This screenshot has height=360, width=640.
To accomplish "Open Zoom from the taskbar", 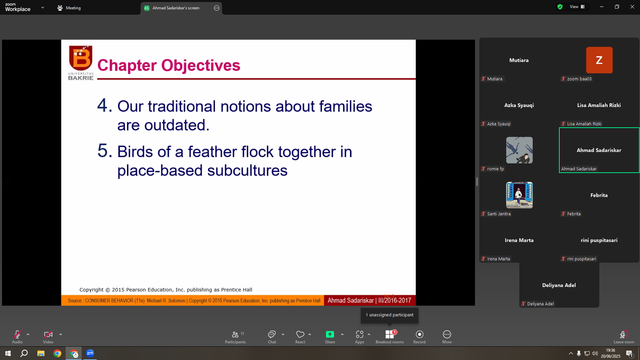I will (x=90, y=353).
